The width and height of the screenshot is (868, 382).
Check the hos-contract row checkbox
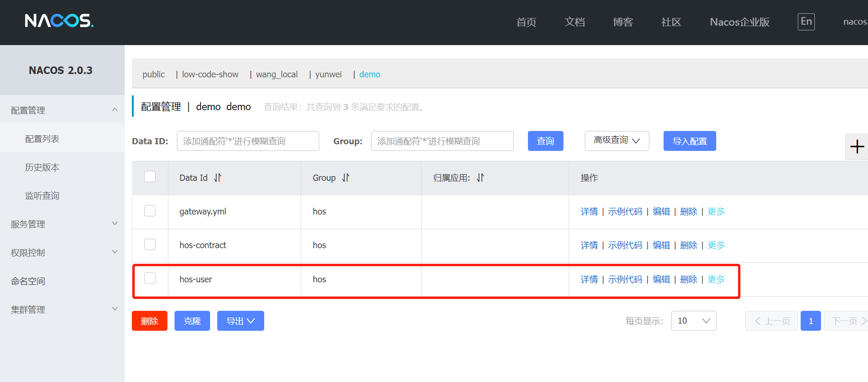[x=150, y=244]
